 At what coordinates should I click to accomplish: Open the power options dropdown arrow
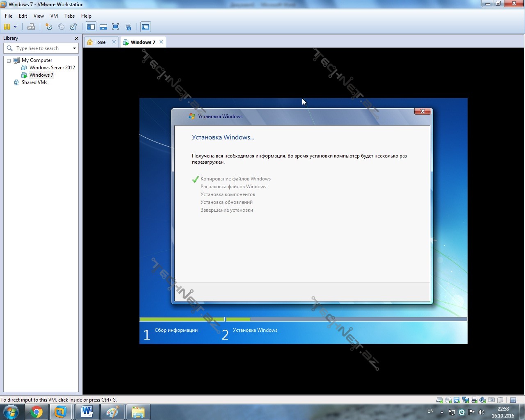point(16,27)
